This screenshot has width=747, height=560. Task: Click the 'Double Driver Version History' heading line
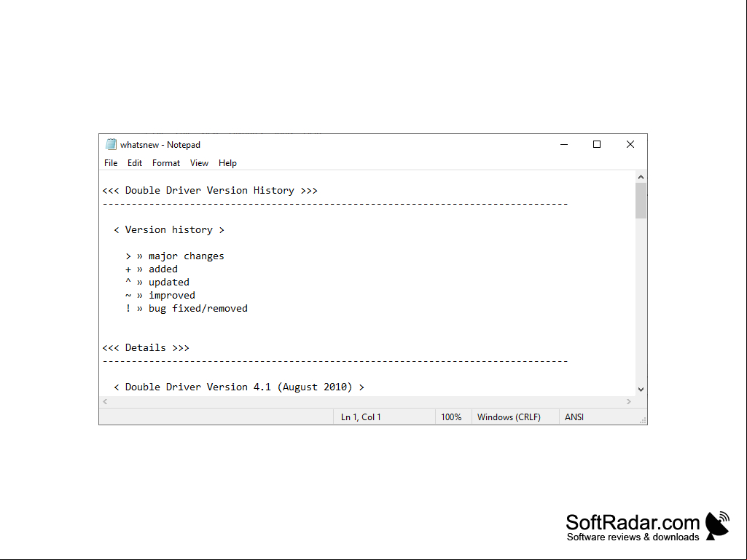(x=210, y=191)
